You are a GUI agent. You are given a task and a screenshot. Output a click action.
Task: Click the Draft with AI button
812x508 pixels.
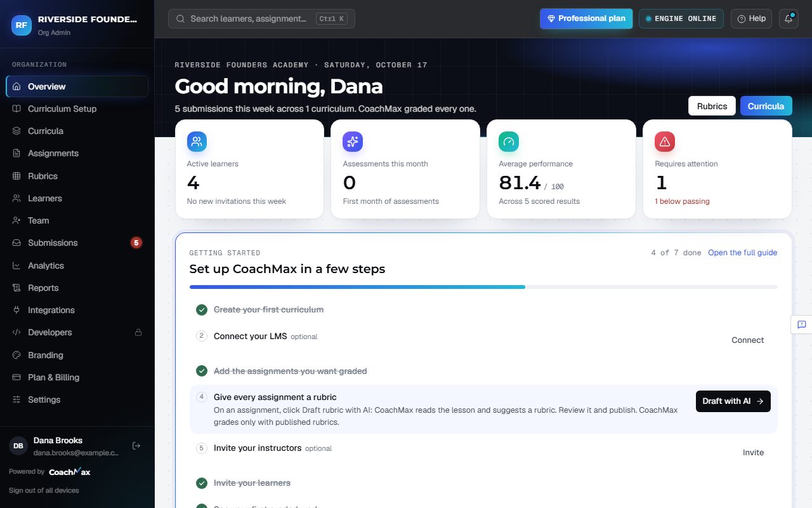[733, 401]
